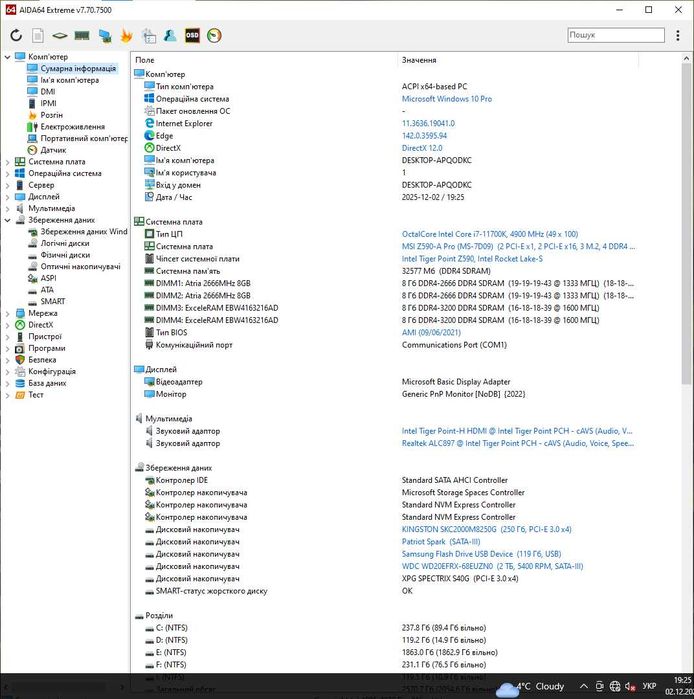Select the DirectX tree node
This screenshot has width=694, height=699.
pyautogui.click(x=41, y=325)
